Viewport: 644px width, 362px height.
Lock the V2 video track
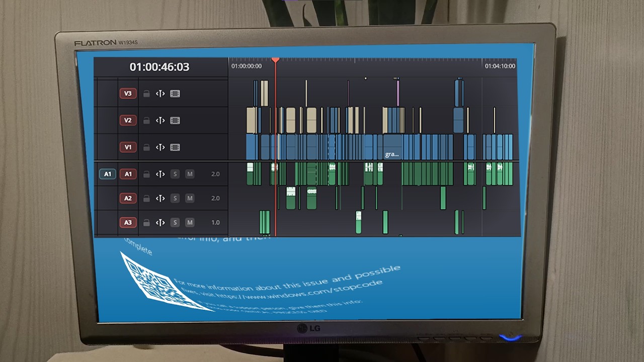[x=146, y=120]
